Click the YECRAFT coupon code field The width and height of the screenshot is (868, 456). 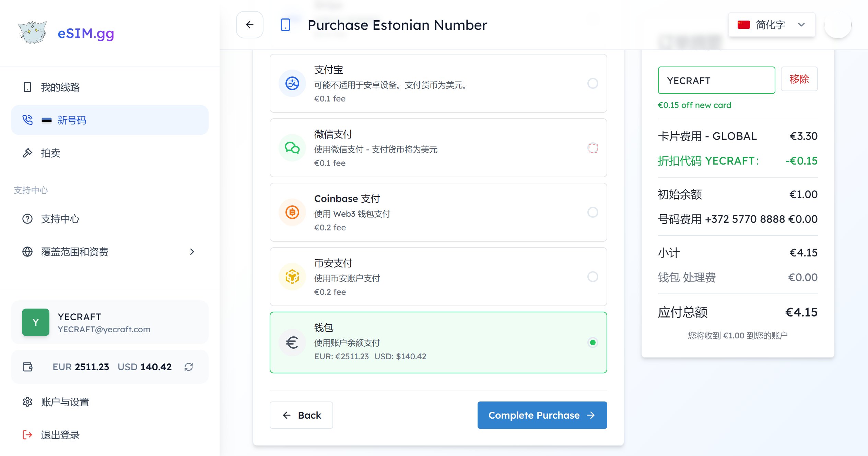pyautogui.click(x=716, y=80)
